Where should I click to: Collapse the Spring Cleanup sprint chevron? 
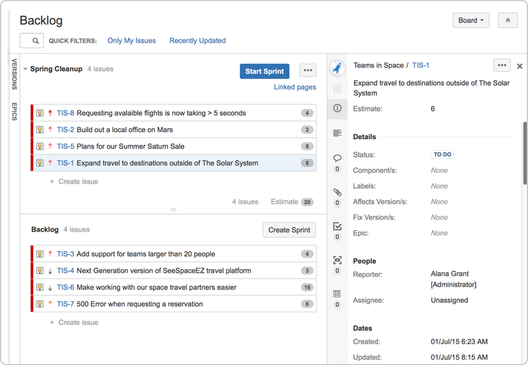pos(25,69)
